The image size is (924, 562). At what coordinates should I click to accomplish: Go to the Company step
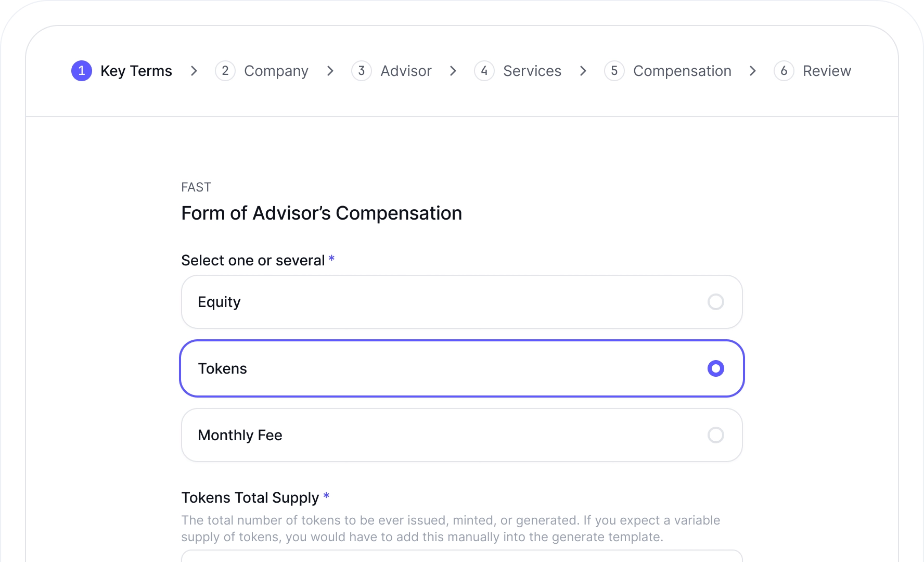pyautogui.click(x=276, y=71)
